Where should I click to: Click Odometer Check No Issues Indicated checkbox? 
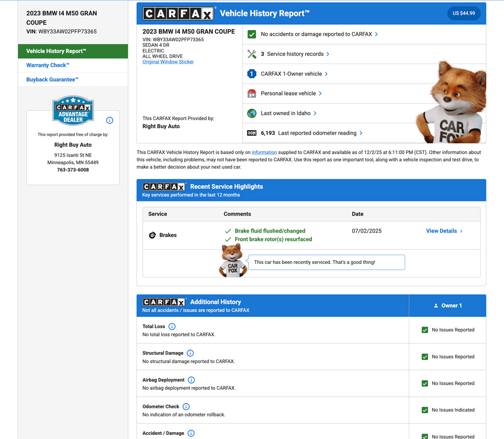[425, 410]
